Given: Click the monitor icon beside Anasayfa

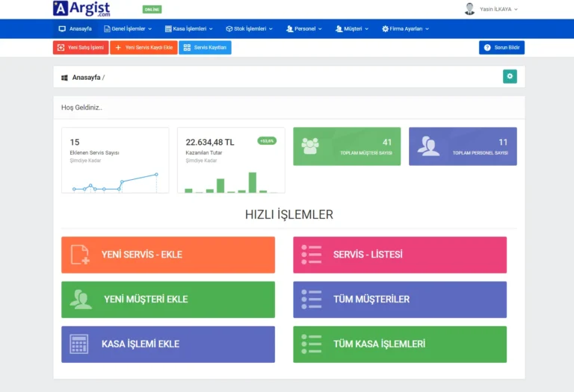Looking at the screenshot, I should 62,28.
